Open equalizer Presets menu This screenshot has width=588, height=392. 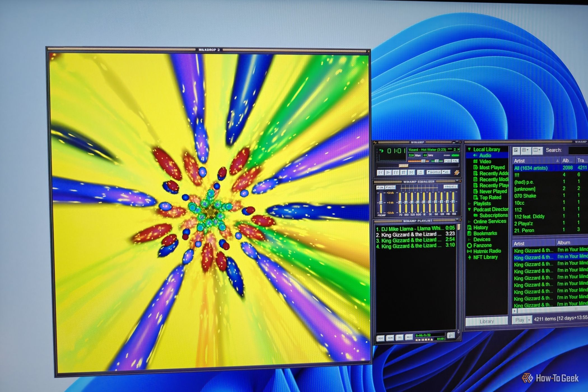[x=451, y=187]
